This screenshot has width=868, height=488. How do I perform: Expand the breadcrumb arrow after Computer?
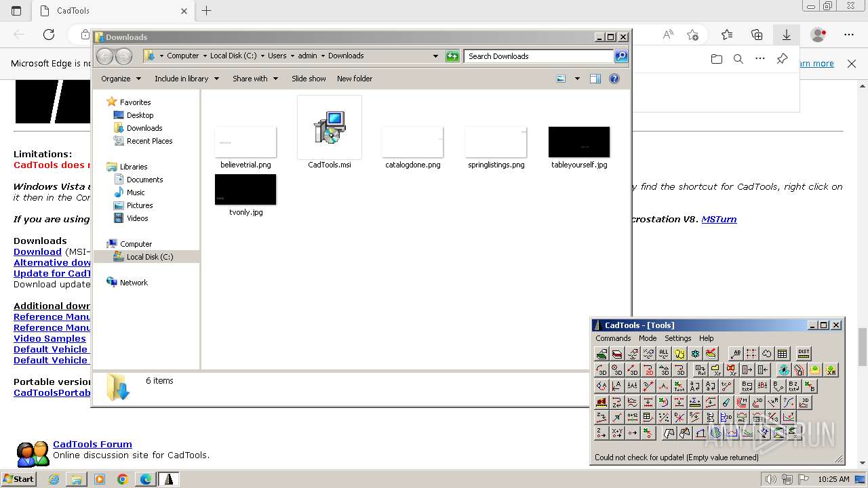[x=204, y=56]
